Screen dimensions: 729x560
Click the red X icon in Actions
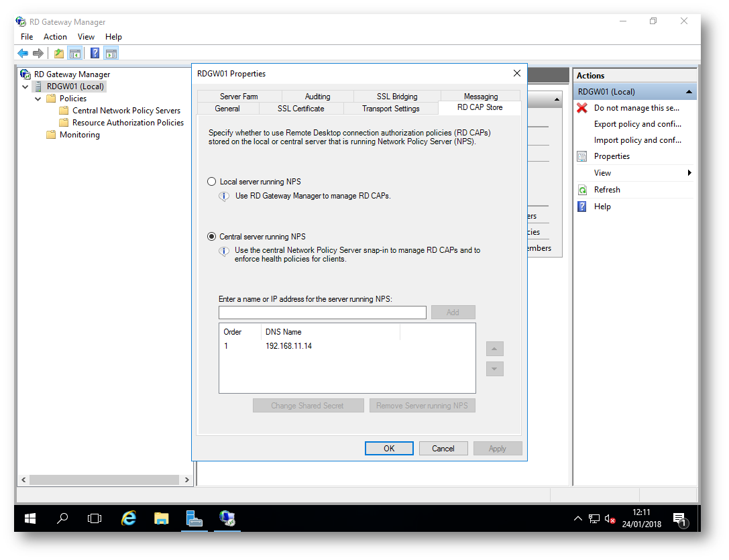(582, 108)
